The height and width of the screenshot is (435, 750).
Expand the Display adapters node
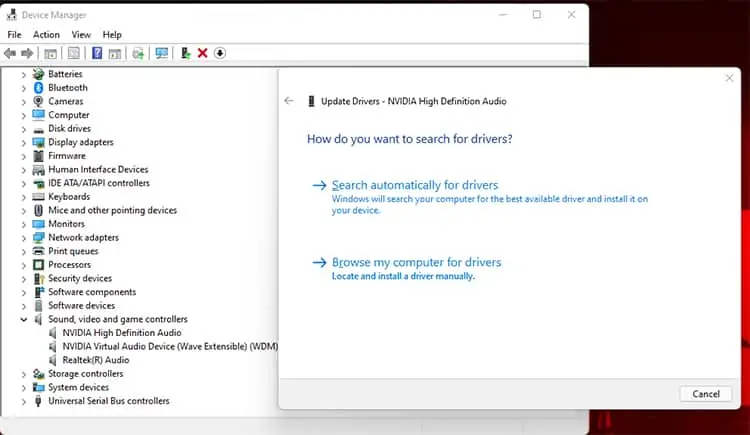(x=23, y=143)
